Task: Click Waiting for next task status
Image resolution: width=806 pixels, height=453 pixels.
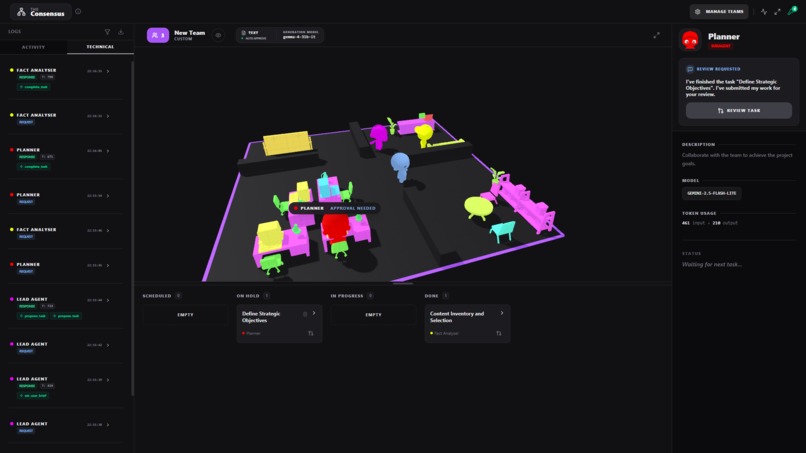Action: click(711, 264)
